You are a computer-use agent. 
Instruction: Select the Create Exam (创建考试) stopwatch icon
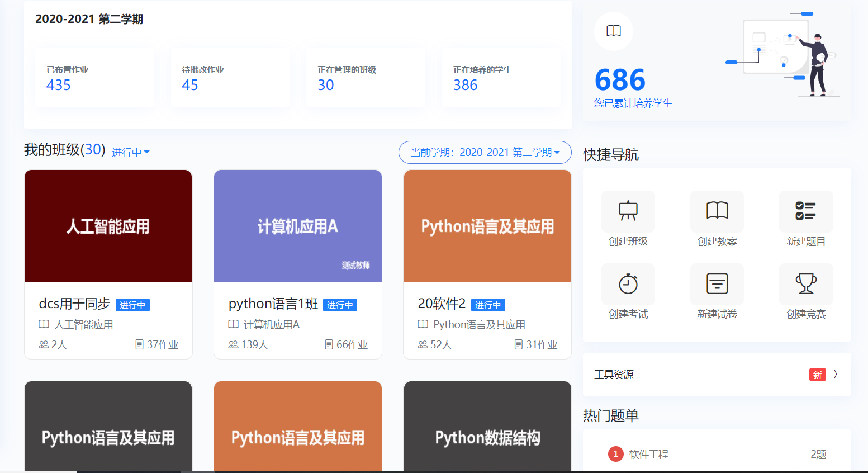click(x=628, y=283)
